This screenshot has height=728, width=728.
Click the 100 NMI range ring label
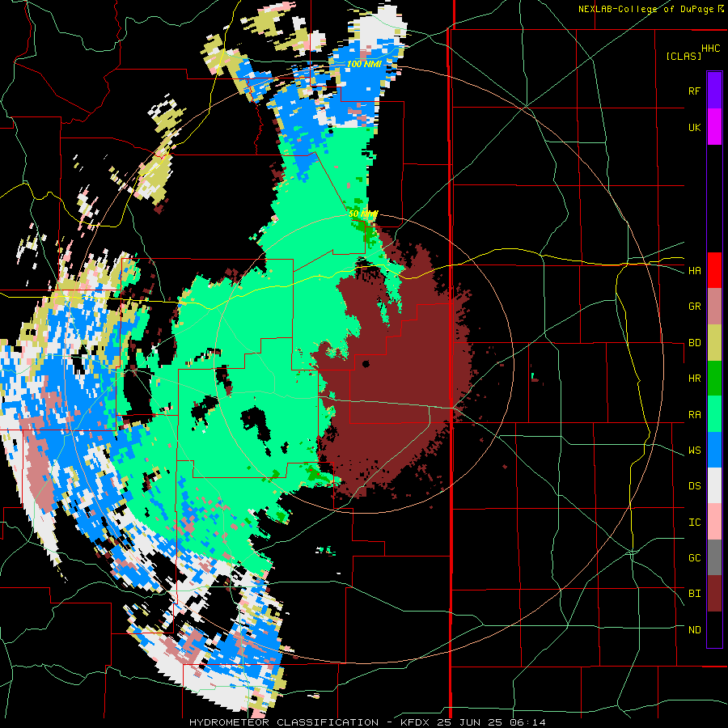pyautogui.click(x=364, y=64)
